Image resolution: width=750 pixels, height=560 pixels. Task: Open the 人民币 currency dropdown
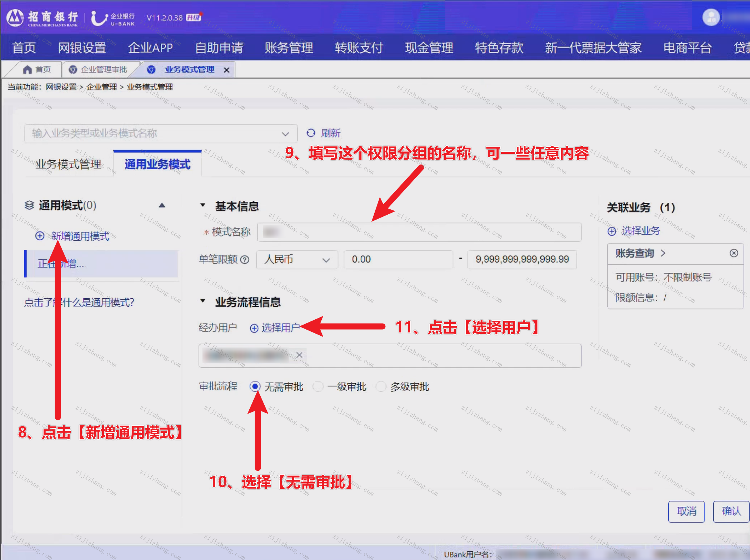[297, 260]
